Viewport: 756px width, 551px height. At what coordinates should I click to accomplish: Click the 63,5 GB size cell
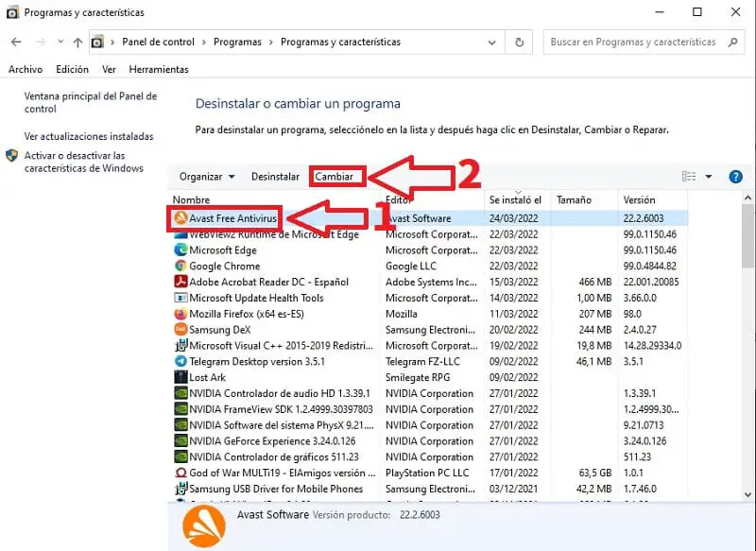595,473
